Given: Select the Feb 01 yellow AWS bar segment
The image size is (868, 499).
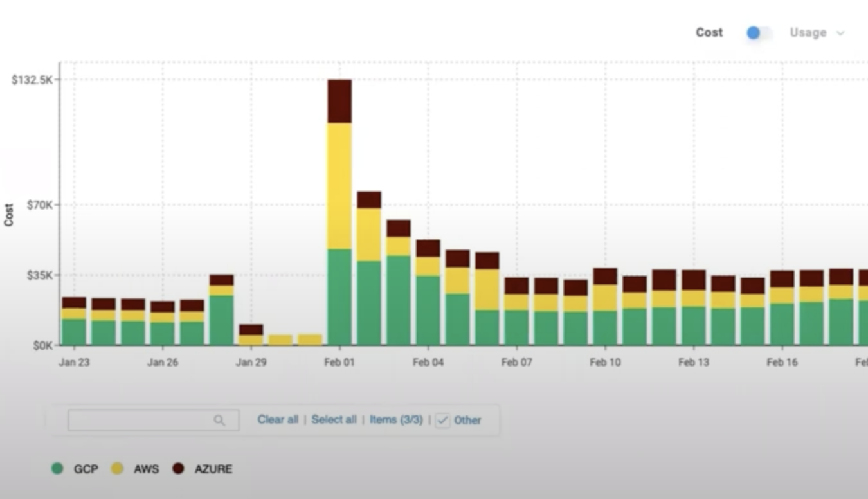Looking at the screenshot, I should 339,186.
